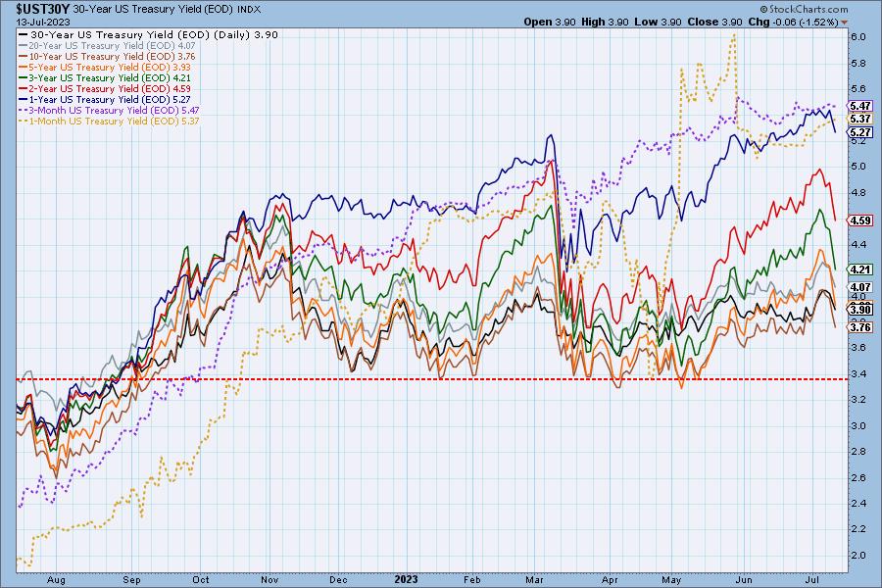The image size is (882, 588).
Task: Click the Apr label on the time axis
Action: [610, 580]
